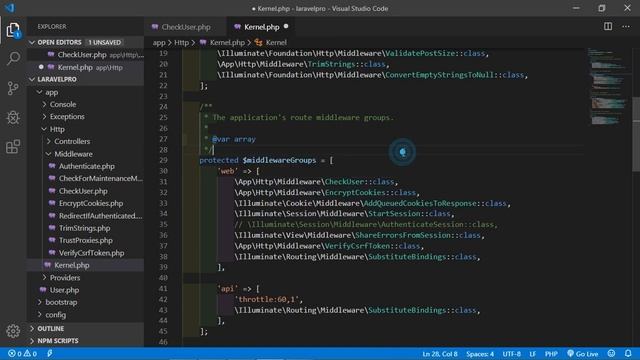640x360 pixels.
Task: Click the code minimap preview
Action: 608,87
